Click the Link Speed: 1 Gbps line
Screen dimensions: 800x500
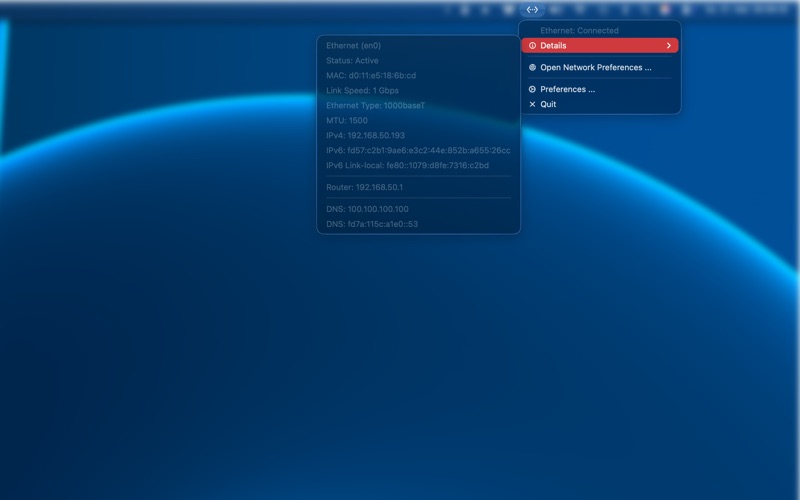(x=362, y=90)
